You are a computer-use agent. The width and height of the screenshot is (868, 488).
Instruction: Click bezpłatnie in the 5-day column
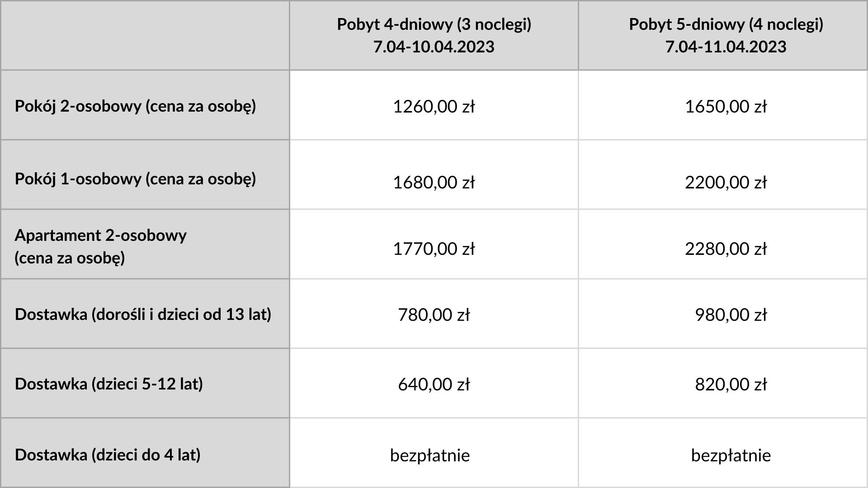click(x=731, y=455)
